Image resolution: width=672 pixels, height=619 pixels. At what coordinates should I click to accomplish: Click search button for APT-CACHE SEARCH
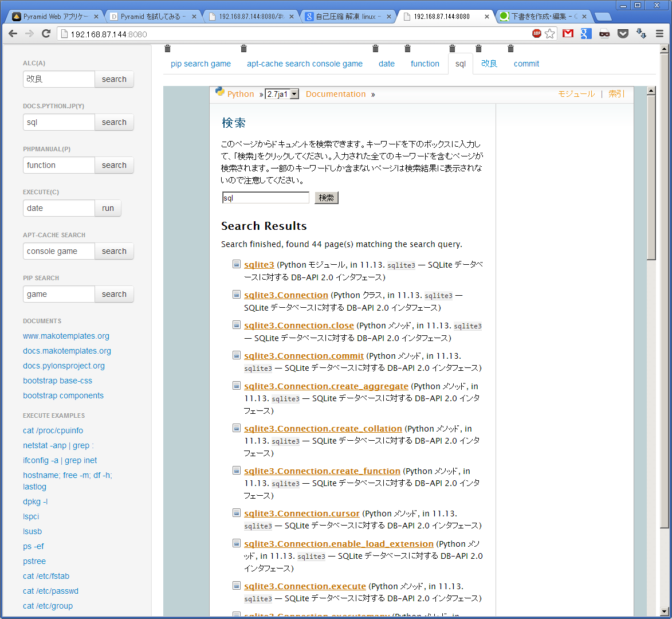(114, 251)
